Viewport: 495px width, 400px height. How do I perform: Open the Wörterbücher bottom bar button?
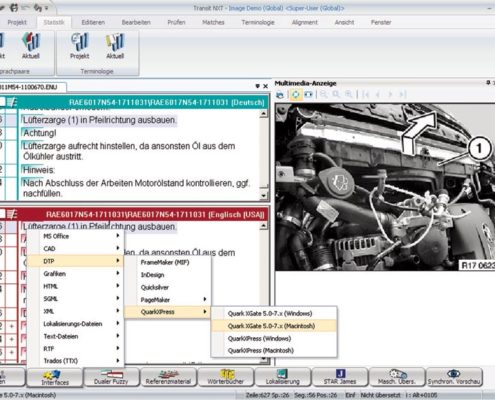point(226,377)
